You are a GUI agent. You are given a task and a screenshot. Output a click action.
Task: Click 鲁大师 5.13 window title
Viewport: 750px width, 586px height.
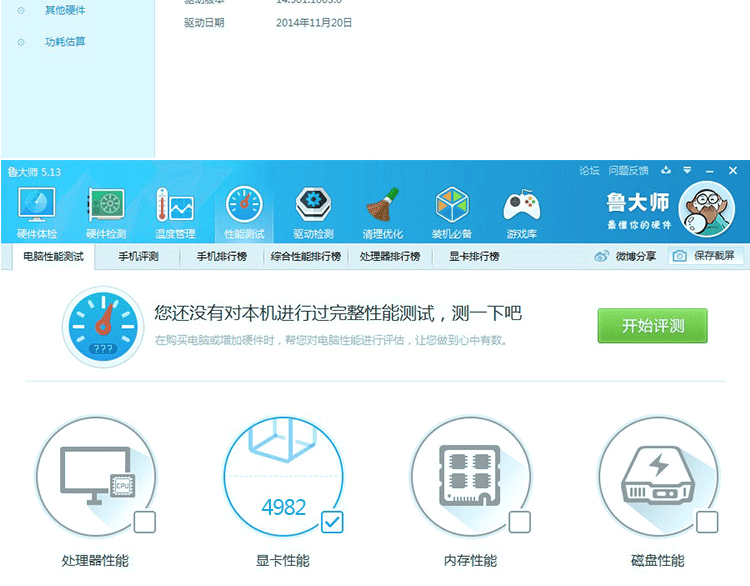34,172
